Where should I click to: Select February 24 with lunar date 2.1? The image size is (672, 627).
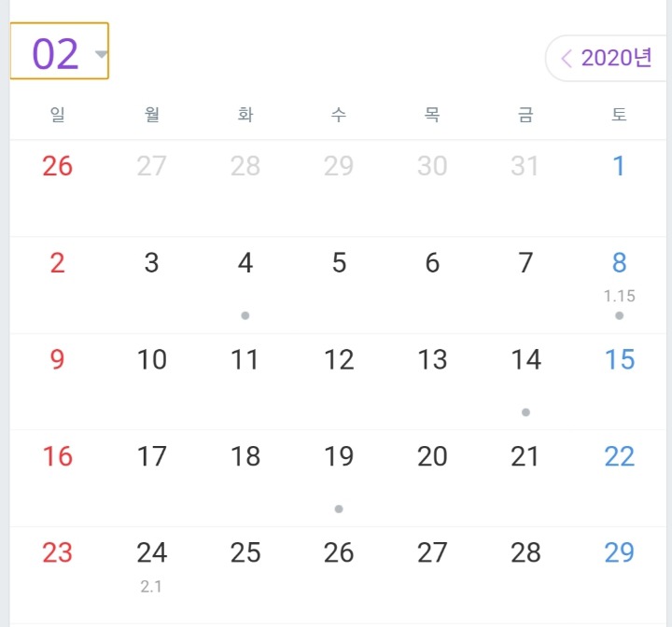click(x=152, y=554)
